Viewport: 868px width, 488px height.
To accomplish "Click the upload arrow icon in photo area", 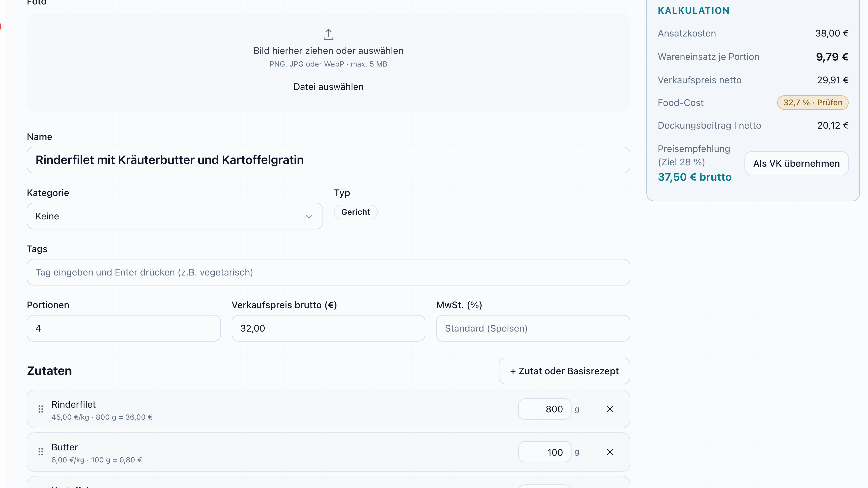I will (x=328, y=34).
